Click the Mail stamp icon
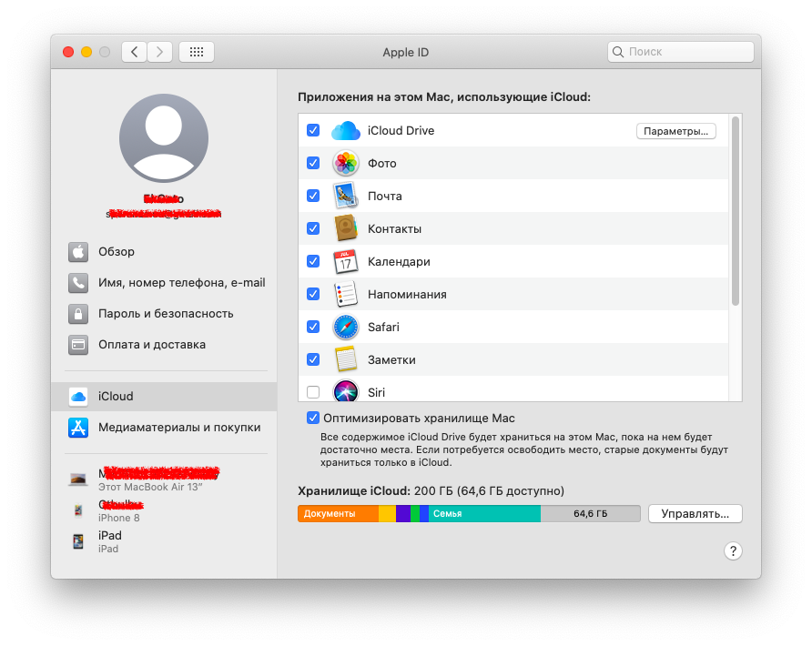812x646 pixels. pyautogui.click(x=345, y=196)
